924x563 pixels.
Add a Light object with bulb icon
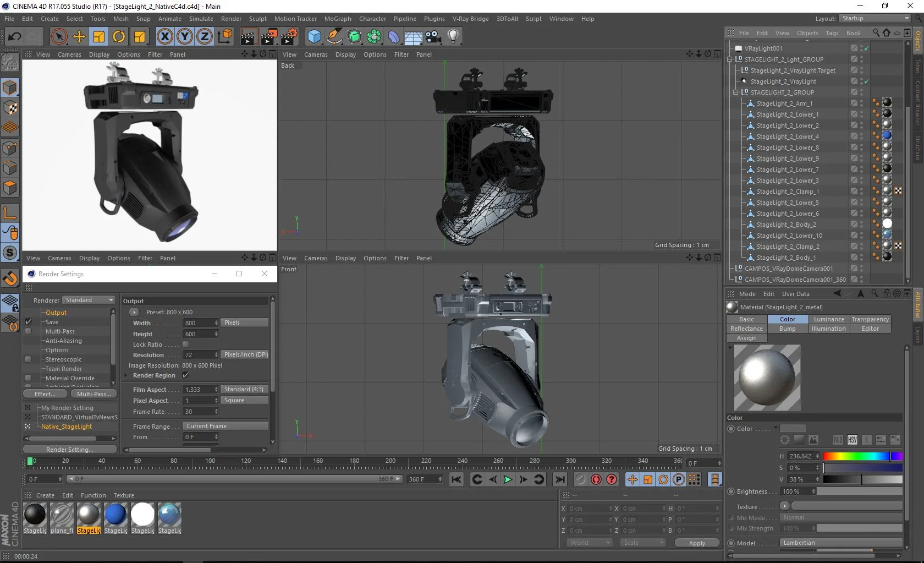(453, 37)
